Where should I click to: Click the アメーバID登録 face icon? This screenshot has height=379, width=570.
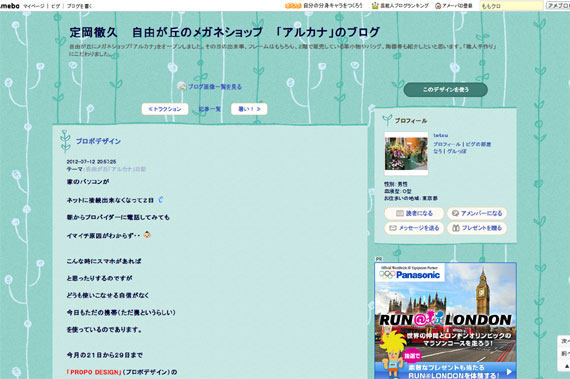pyautogui.click(x=438, y=6)
